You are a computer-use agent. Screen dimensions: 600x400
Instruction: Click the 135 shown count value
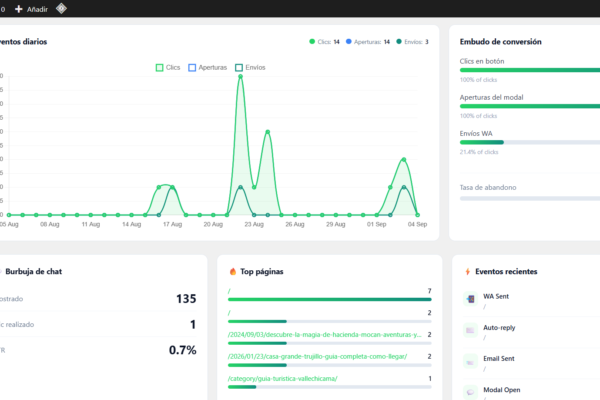click(186, 299)
